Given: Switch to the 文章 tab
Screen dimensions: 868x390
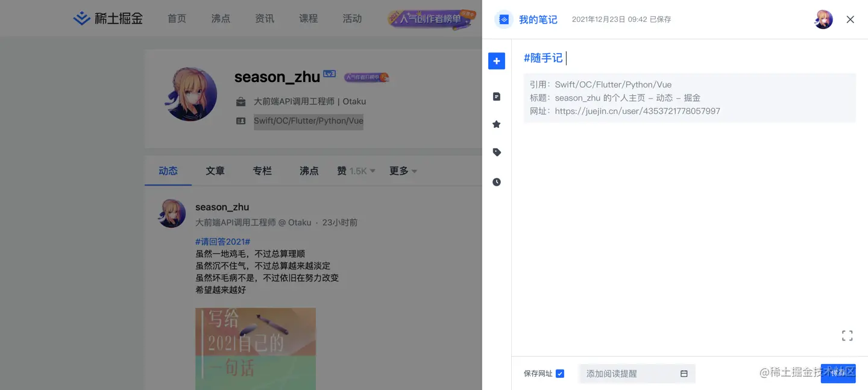Looking at the screenshot, I should click(x=215, y=171).
